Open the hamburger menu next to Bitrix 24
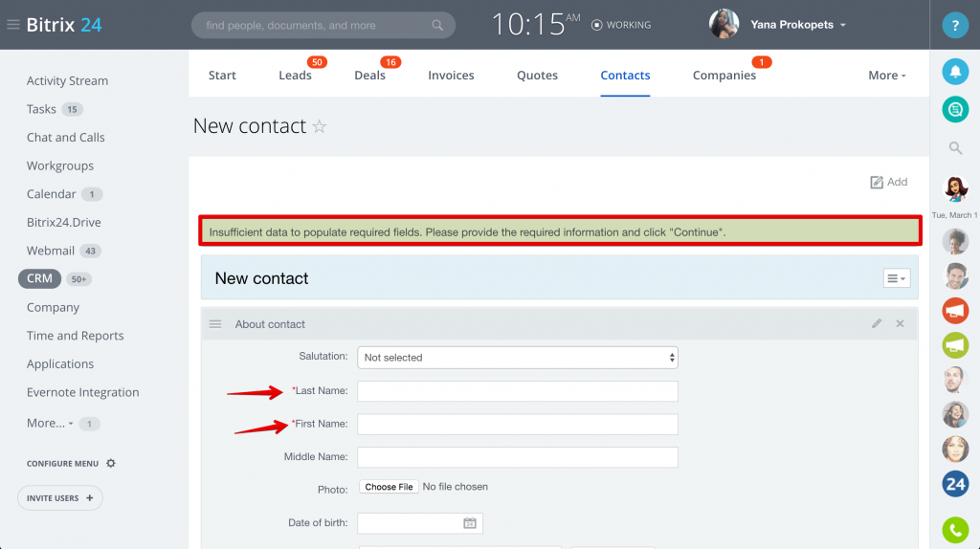The height and width of the screenshot is (549, 980). (x=13, y=24)
